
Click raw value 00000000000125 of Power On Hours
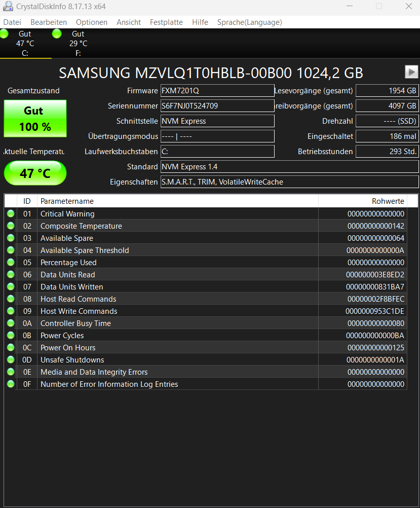375,348
